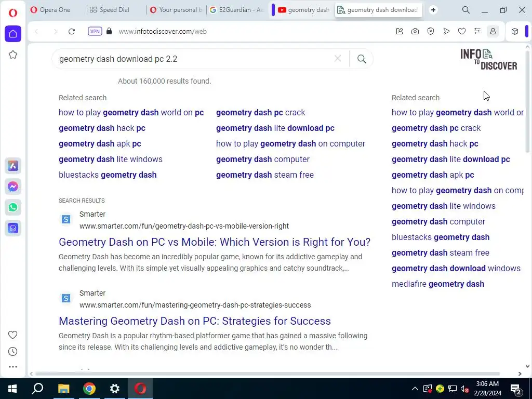Open 'geometry dash steam free' center link
This screenshot has height=399, width=532.
point(265,175)
